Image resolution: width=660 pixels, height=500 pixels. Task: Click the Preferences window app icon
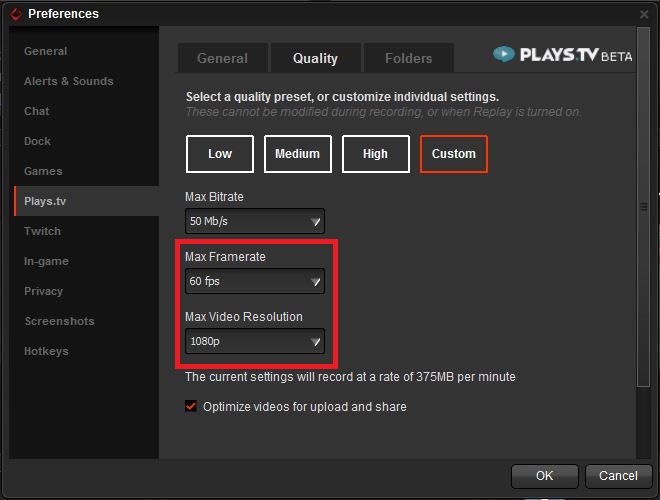(x=16, y=14)
